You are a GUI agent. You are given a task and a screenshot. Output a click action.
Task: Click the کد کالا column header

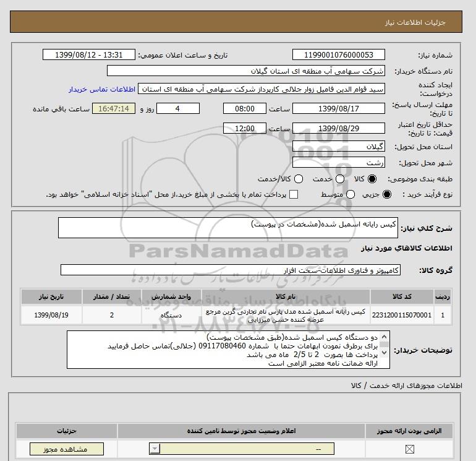point(402,296)
